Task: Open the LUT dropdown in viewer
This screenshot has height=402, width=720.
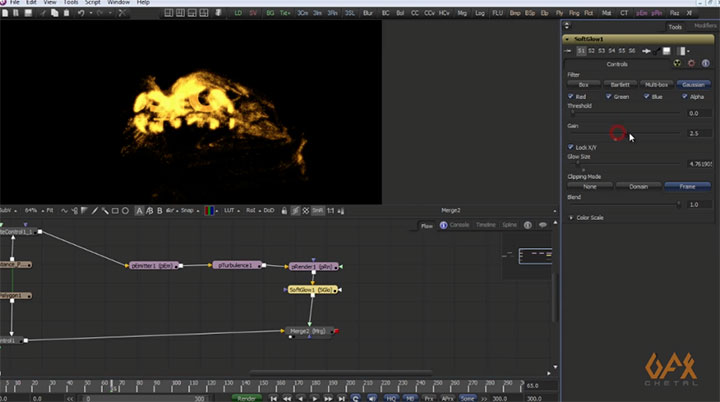Action: tap(232, 210)
